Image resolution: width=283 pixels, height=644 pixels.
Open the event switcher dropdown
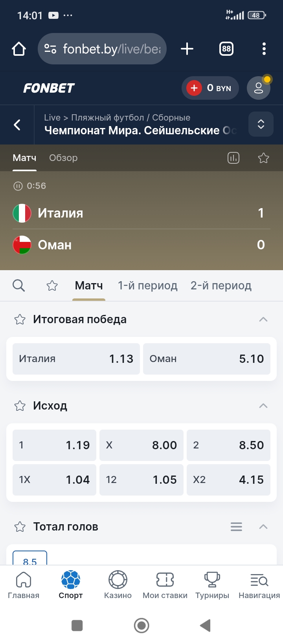[x=261, y=124]
